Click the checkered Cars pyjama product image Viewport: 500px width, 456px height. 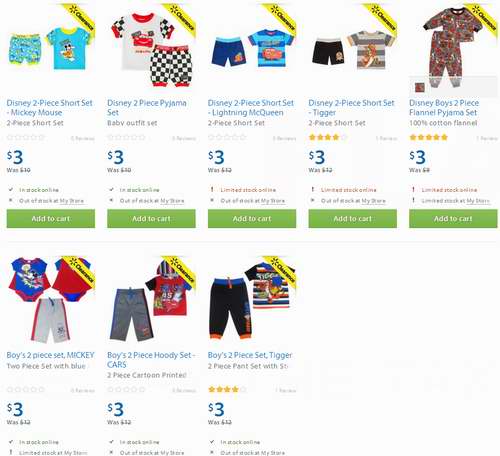(x=151, y=48)
